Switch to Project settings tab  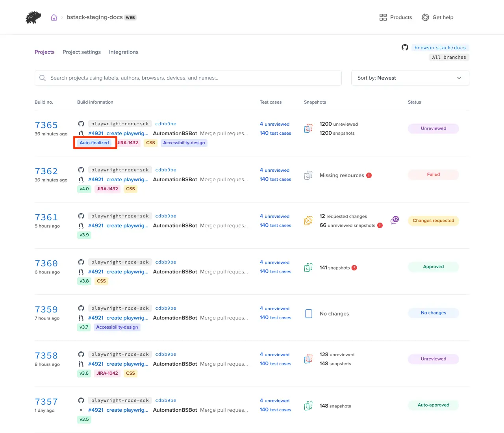[x=82, y=52]
